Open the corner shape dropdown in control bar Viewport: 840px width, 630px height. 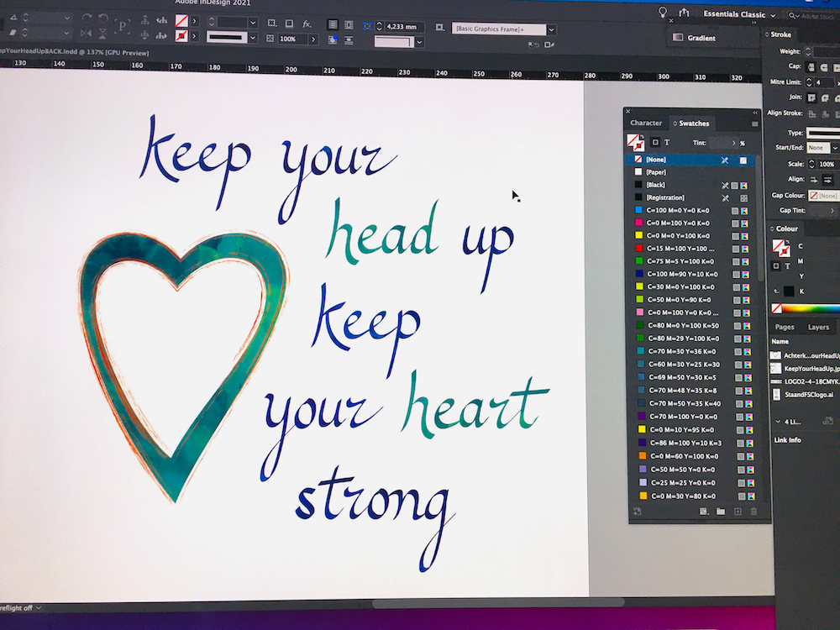point(419,42)
